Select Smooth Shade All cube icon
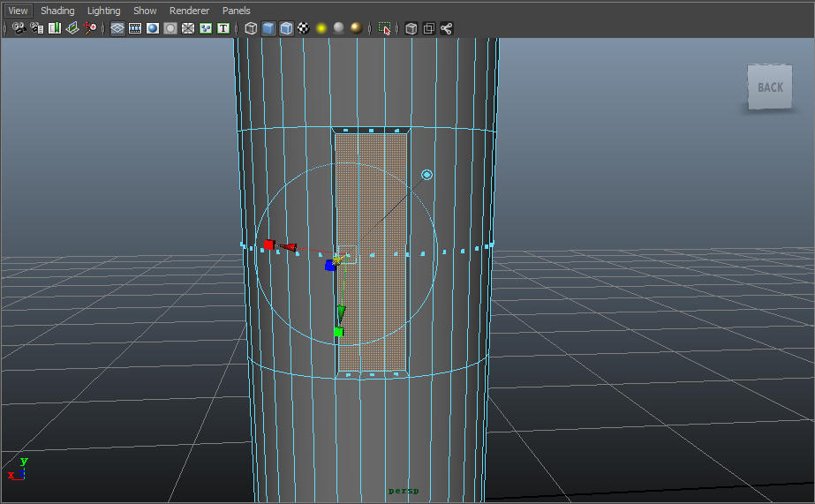815x504 pixels. [x=268, y=28]
